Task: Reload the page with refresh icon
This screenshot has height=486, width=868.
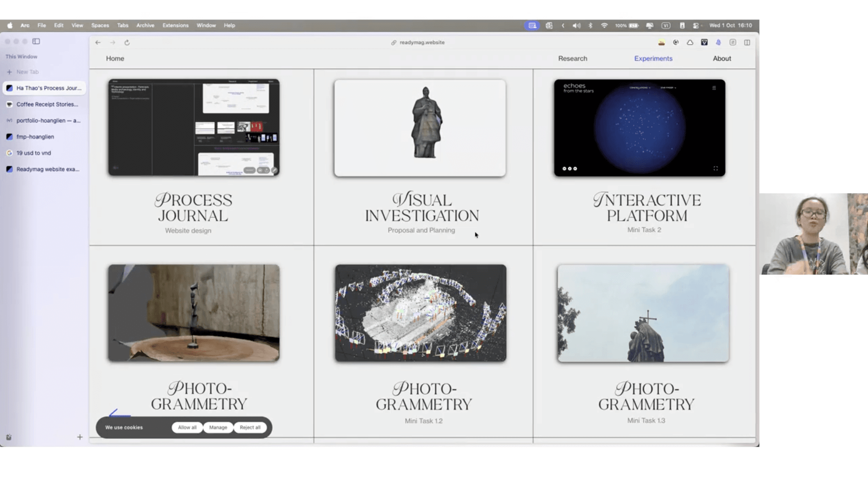Action: click(127, 42)
